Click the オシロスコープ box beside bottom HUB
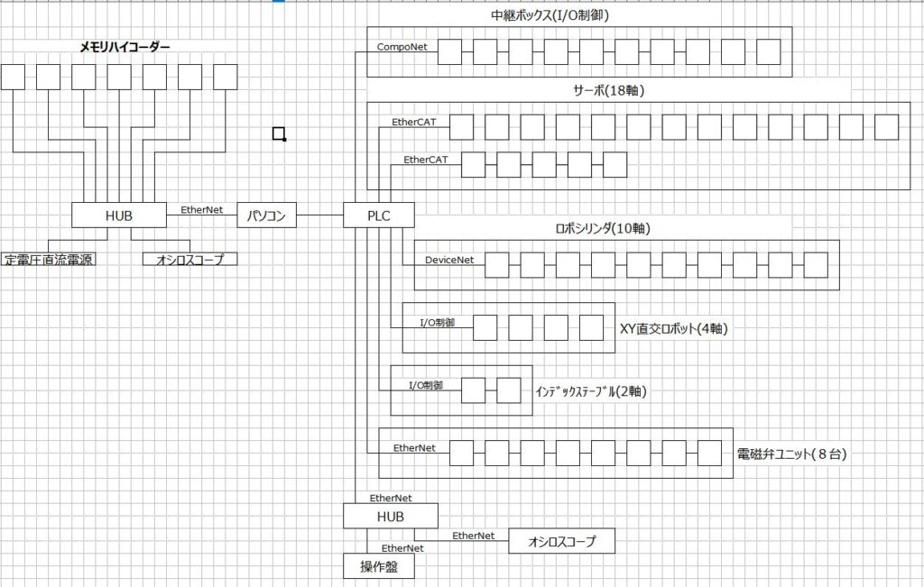Viewport: 924px width, 587px height. pos(561,540)
